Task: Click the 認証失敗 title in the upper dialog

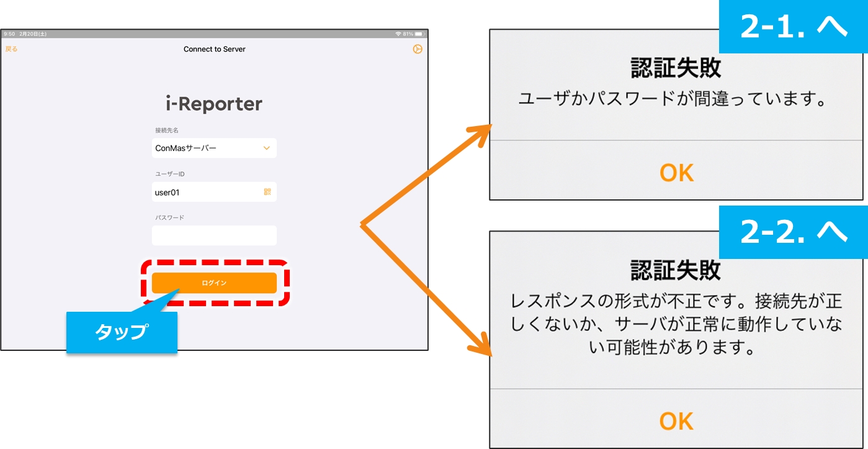Action: click(676, 68)
